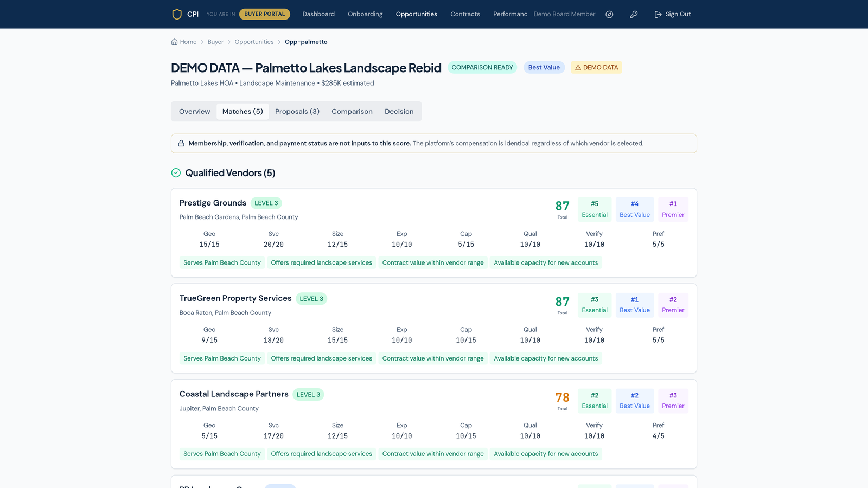Click Prestige Grounds #1 Premier rank badge

click(673, 209)
